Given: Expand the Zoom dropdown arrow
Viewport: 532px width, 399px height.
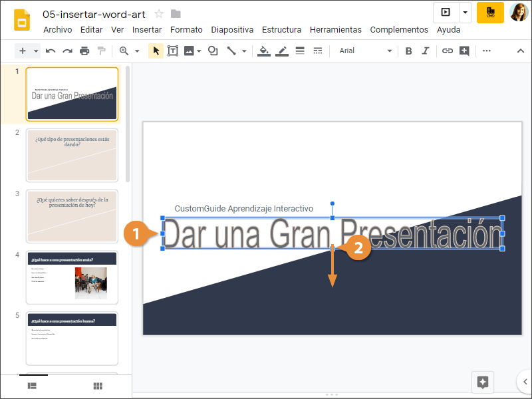Looking at the screenshot, I should pos(137,51).
